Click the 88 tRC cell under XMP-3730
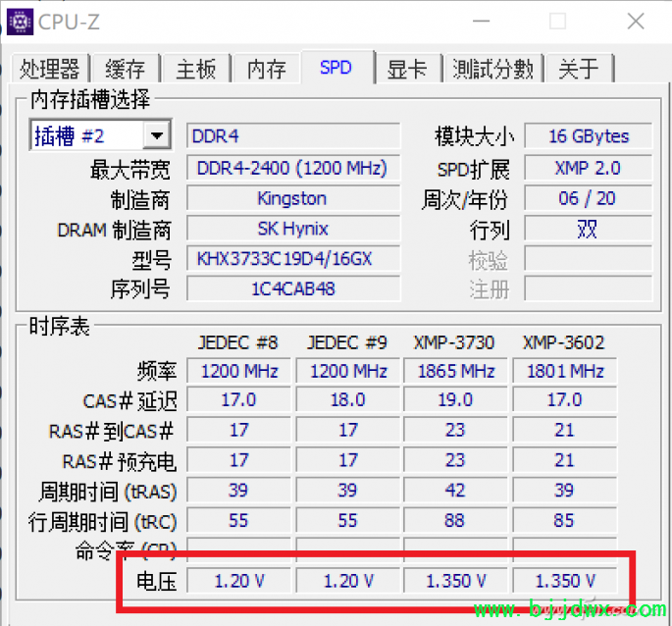 tap(455, 521)
